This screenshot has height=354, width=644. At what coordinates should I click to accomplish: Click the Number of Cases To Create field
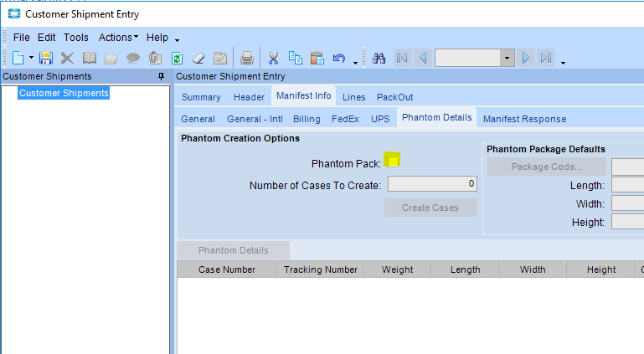pos(432,184)
